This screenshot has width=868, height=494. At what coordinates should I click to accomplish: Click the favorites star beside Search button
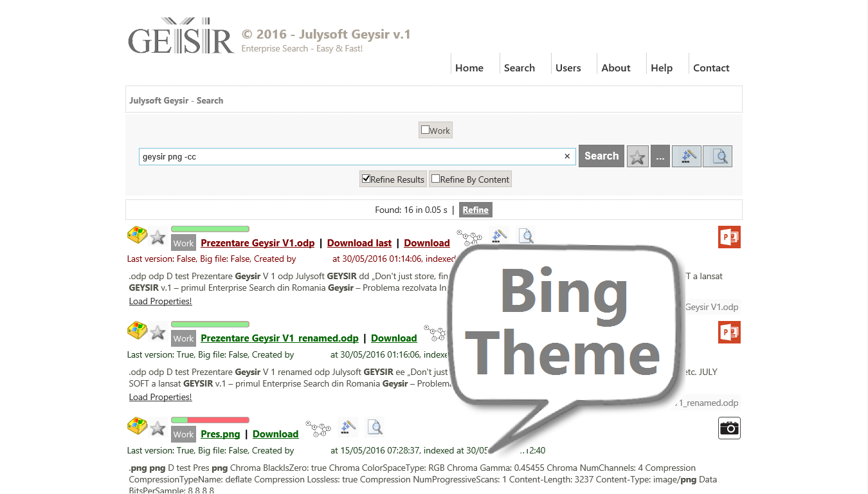pos(638,156)
